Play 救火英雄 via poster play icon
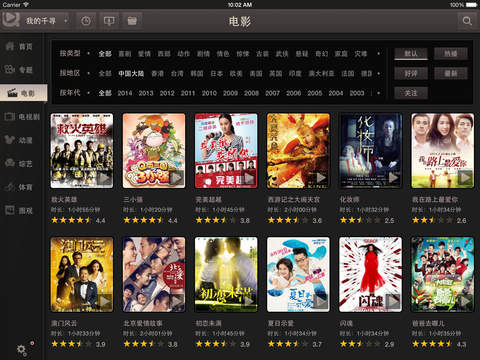This screenshot has width=480, height=360. pyautogui.click(x=104, y=178)
